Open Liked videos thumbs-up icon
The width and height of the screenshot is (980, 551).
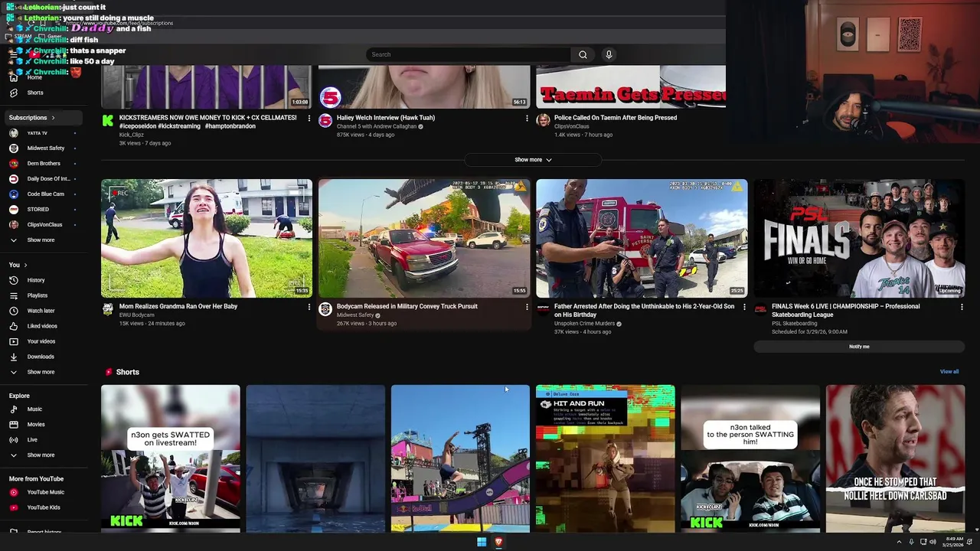coord(13,326)
